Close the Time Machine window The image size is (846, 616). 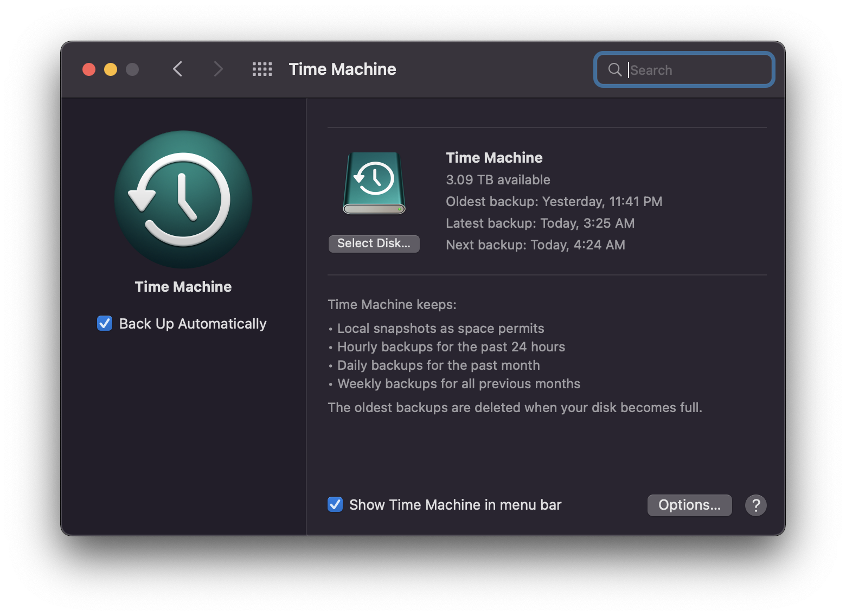point(89,69)
